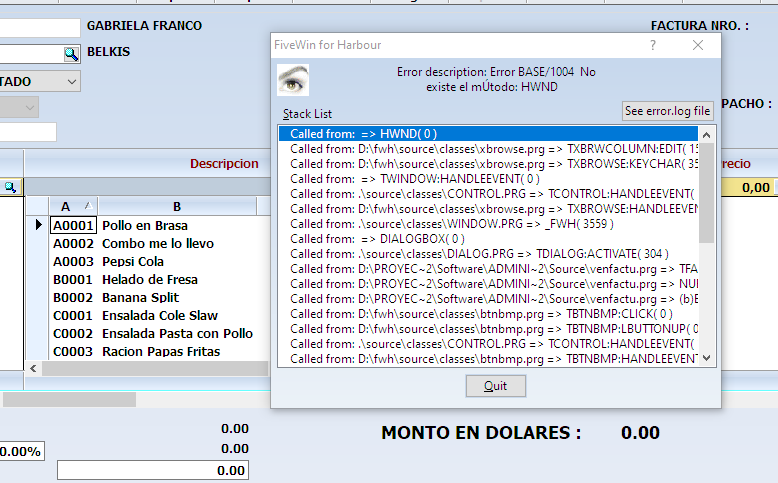778x483 pixels.
Task: Click the row pointer arrow beside A0001
Action: pos(38,225)
